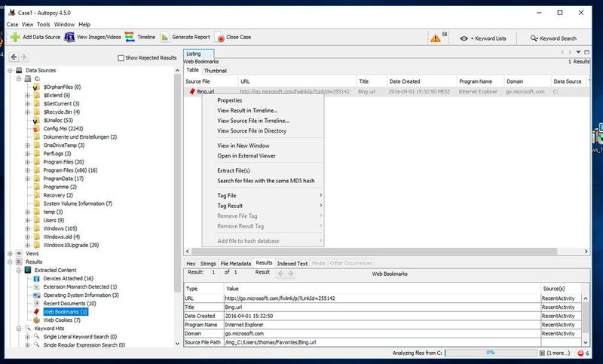Select Web Cookies (7) in the tree
This screenshot has height=364, width=603.
click(x=61, y=320)
